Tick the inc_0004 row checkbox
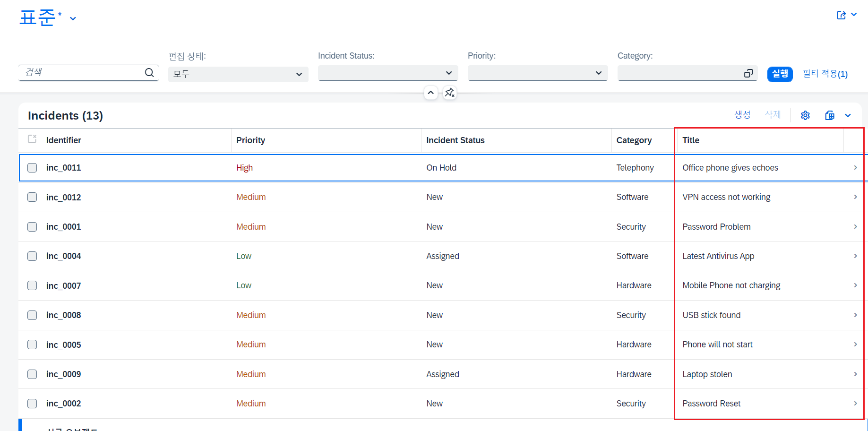The image size is (868, 431). (32, 256)
